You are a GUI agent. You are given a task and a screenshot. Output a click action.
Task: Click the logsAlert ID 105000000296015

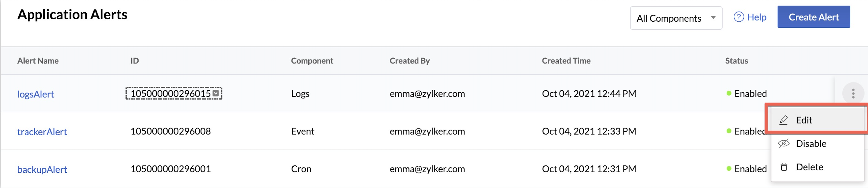point(170,93)
